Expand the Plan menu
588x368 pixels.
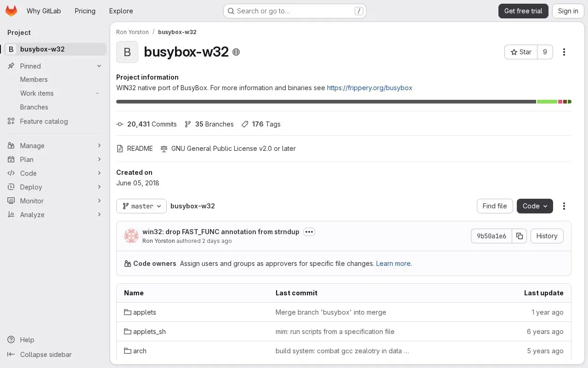[55, 160]
